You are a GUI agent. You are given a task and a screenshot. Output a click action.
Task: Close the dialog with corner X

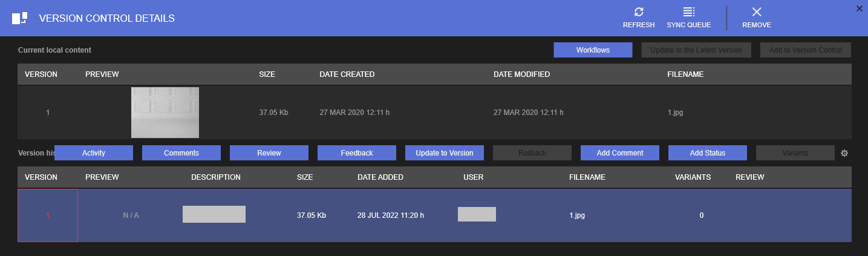click(x=860, y=8)
